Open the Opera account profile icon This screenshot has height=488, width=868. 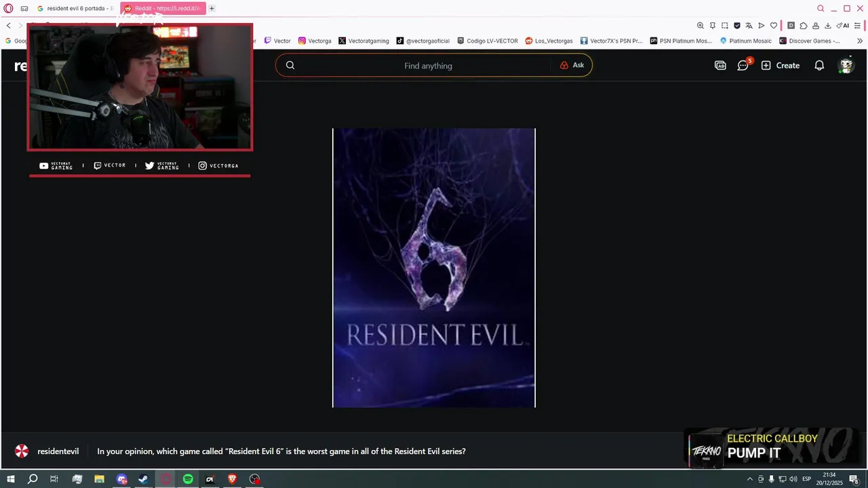(x=816, y=26)
